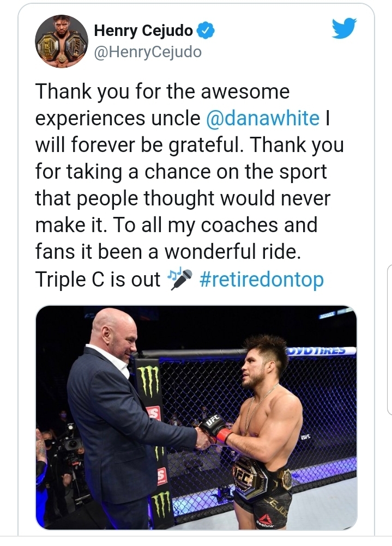
Task: Click the display name Henry Cejudo
Action: (x=143, y=32)
